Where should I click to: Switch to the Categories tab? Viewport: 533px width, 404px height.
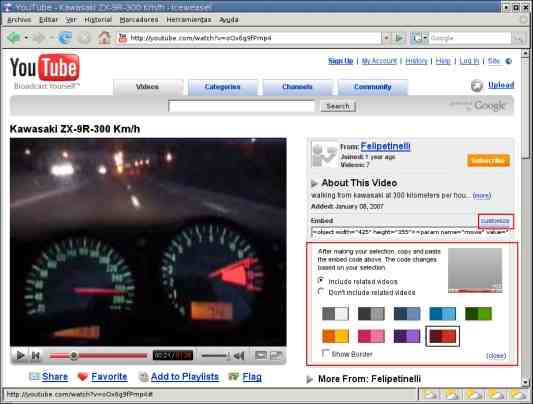pyautogui.click(x=223, y=87)
